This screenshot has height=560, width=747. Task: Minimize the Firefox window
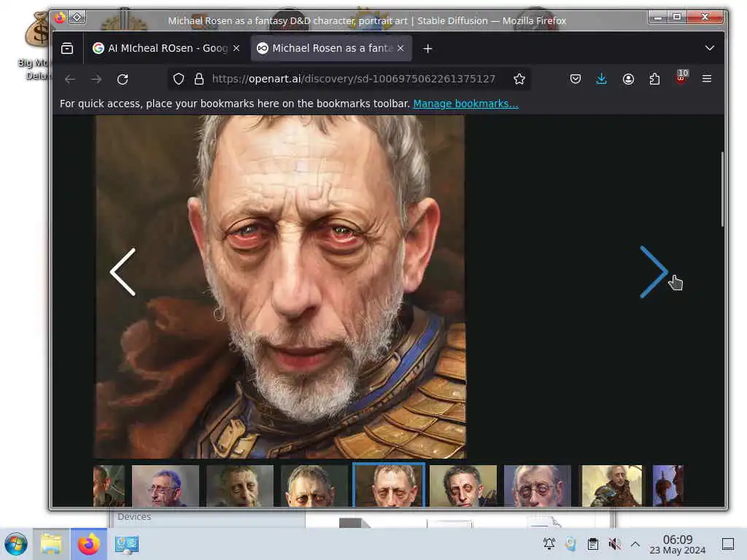pyautogui.click(x=659, y=17)
